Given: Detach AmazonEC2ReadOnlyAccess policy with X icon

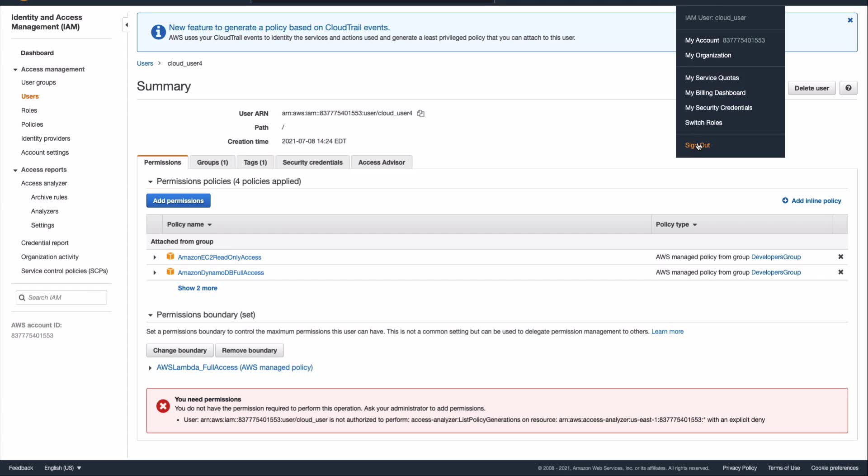Looking at the screenshot, I should [840, 257].
